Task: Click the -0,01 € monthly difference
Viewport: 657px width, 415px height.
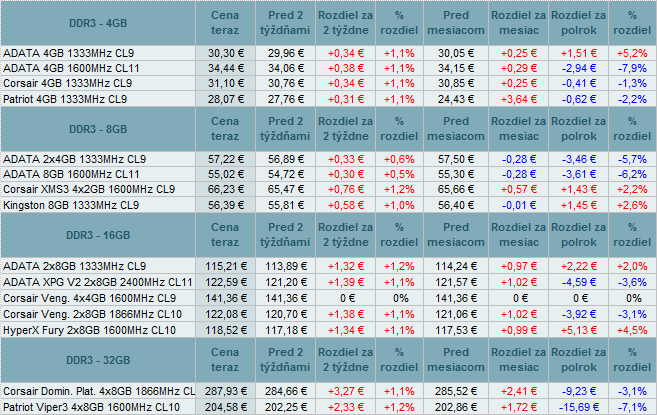Action: click(x=519, y=205)
